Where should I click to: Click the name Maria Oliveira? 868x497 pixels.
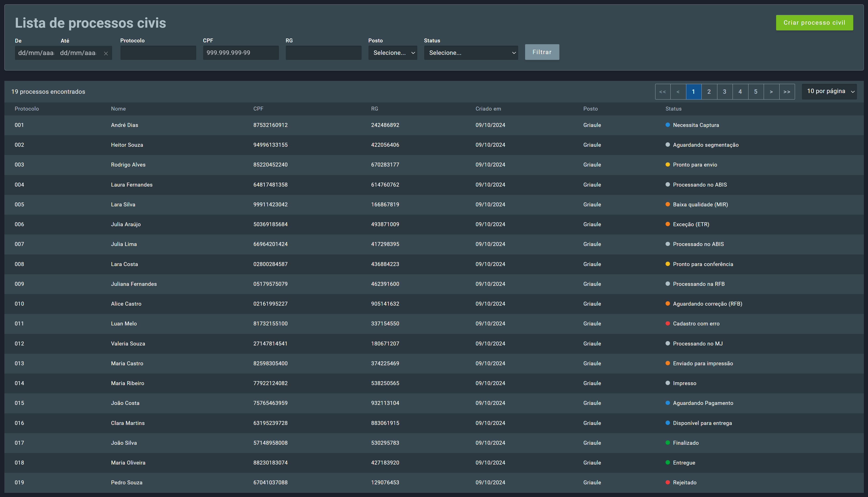point(128,463)
